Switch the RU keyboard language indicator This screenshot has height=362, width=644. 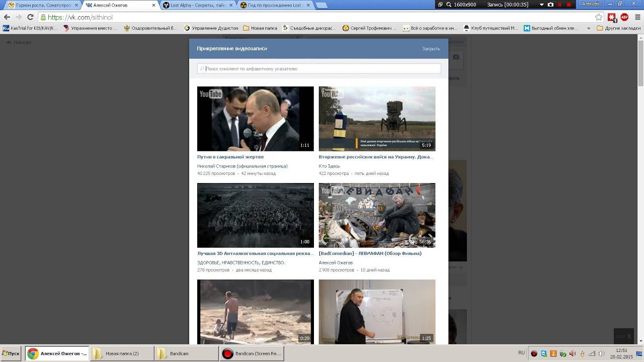pyautogui.click(x=522, y=353)
